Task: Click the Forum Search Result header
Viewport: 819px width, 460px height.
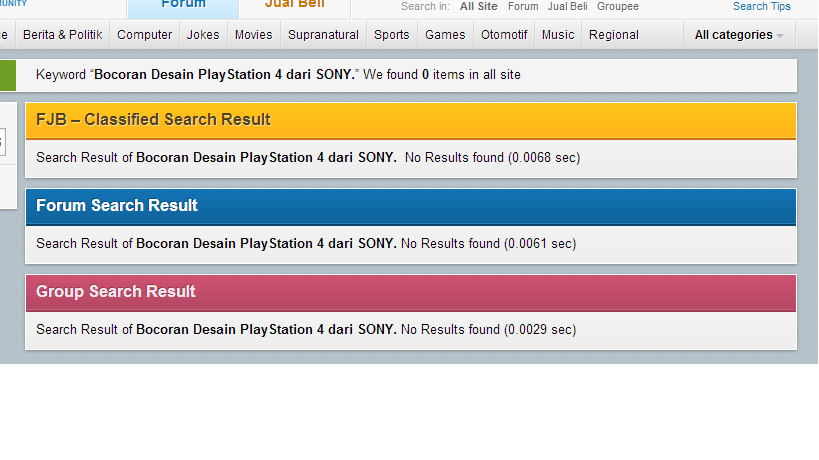Action: click(x=411, y=207)
